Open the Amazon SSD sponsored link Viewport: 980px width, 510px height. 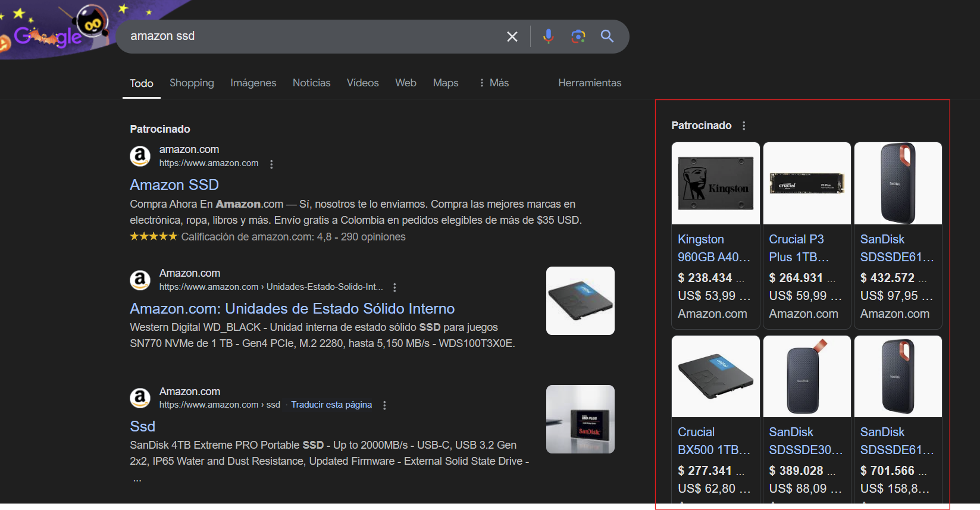[x=174, y=185]
